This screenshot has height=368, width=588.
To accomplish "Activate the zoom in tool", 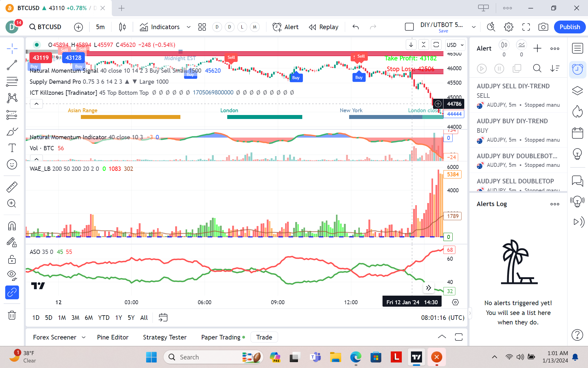I will coord(12,203).
